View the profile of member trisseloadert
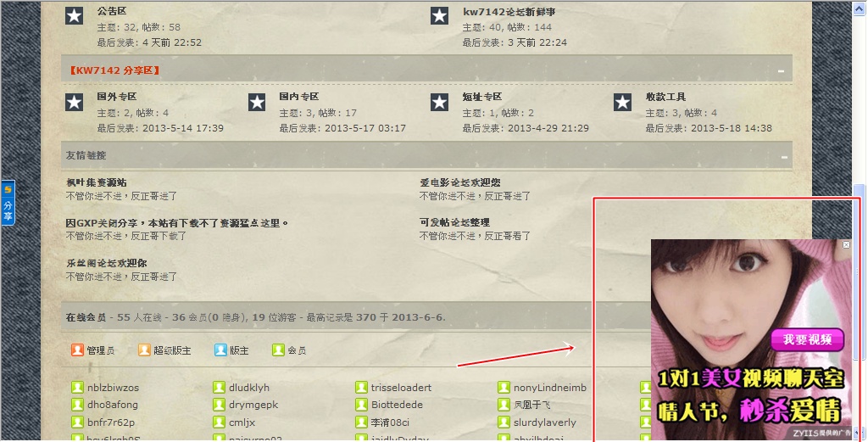This screenshot has height=442, width=868. coord(401,388)
